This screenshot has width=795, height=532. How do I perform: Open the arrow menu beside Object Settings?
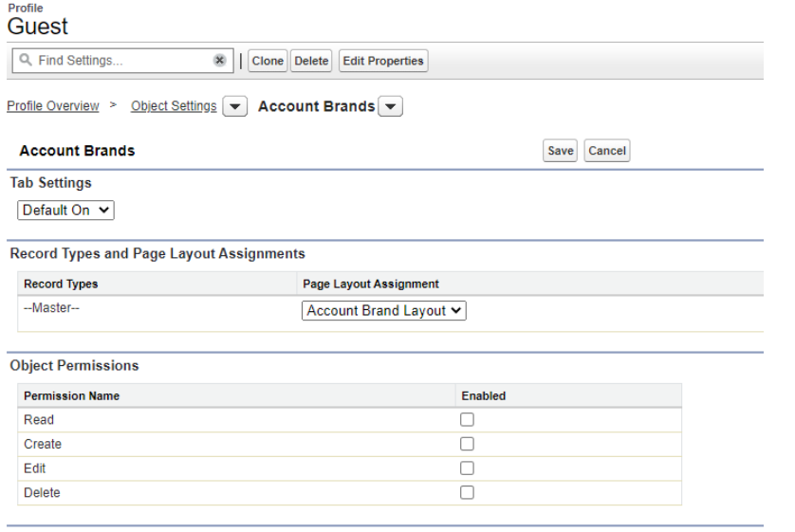234,106
